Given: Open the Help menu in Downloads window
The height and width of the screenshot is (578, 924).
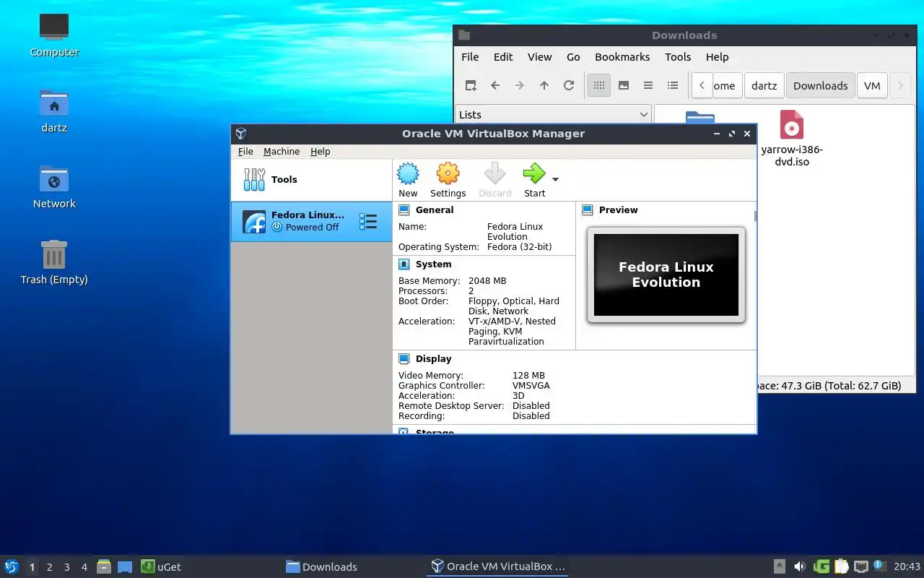Looking at the screenshot, I should 717,57.
